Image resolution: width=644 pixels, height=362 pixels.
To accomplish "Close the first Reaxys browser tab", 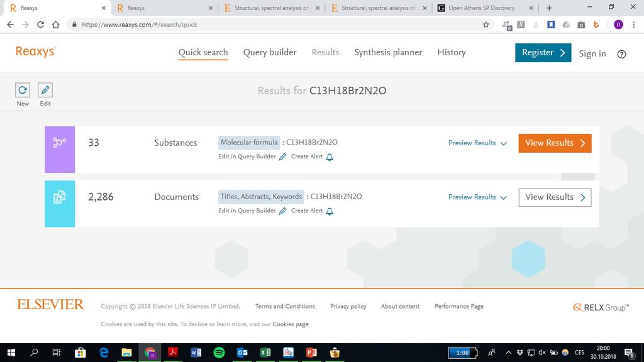I will (104, 8).
